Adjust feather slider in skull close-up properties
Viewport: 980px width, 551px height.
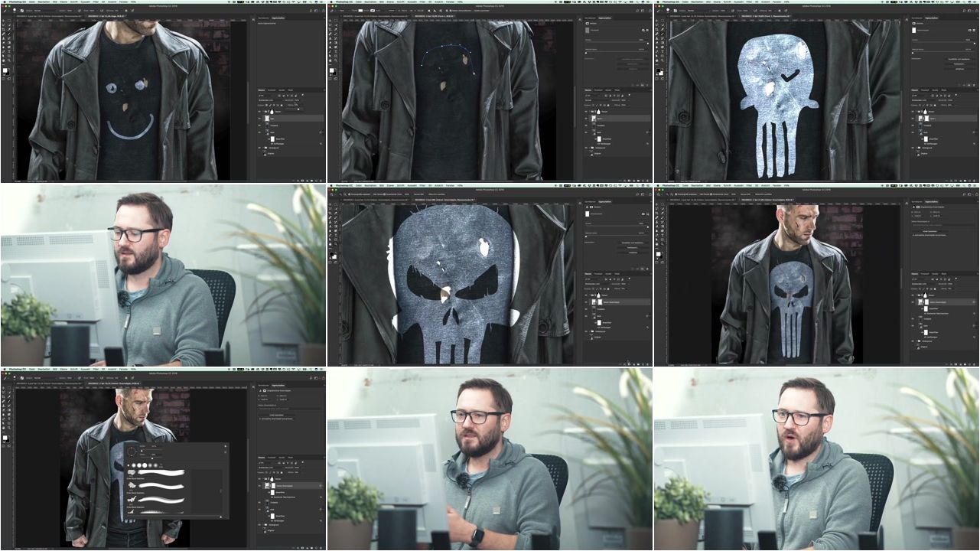(586, 236)
